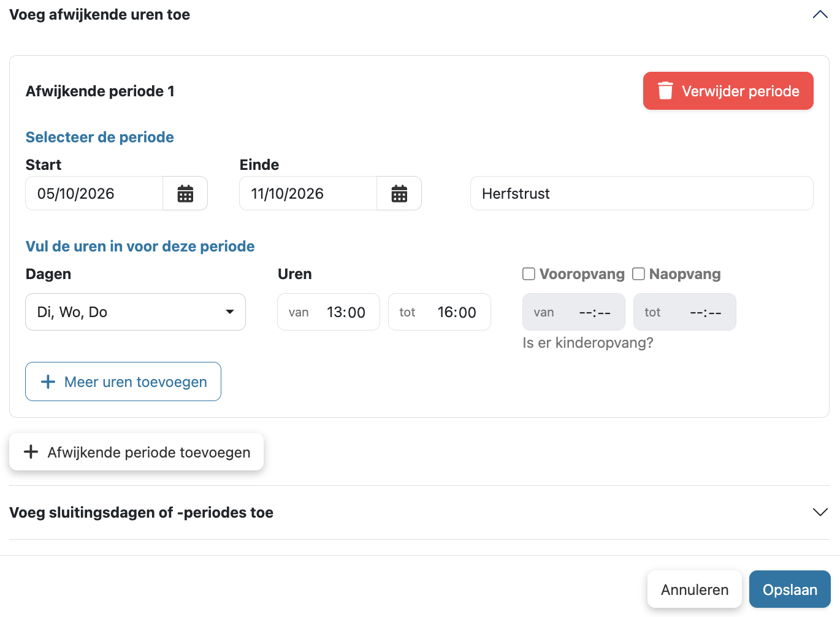The image size is (840, 617).
Task: Set the Uren tot time 16:00
Action: 440,312
